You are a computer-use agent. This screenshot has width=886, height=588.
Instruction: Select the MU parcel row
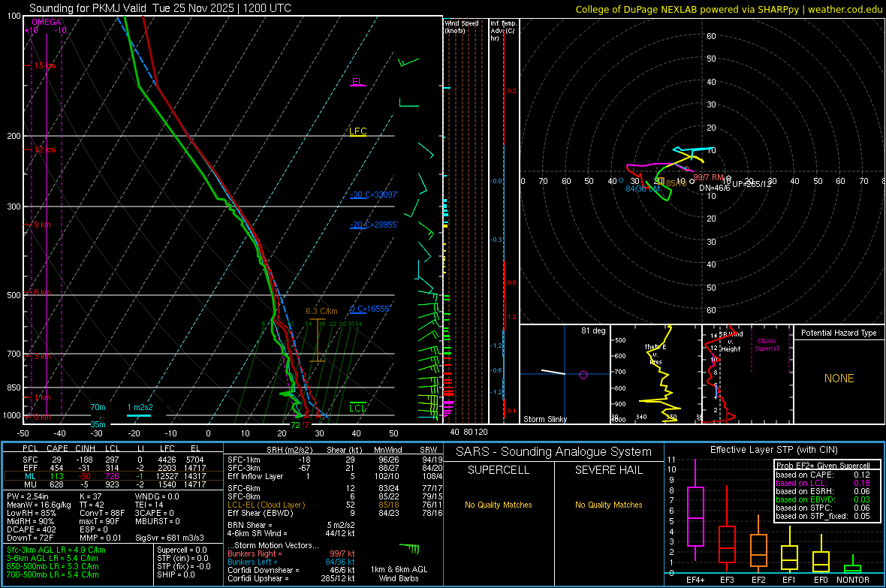click(x=113, y=484)
